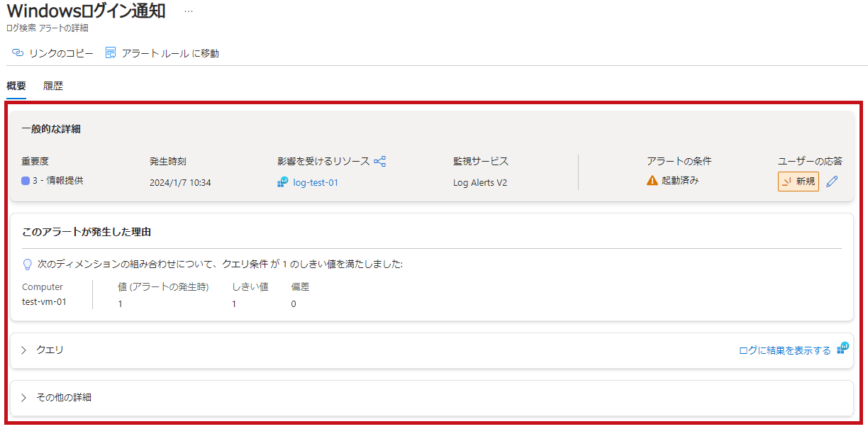868x429 pixels.
Task: Expand the クエリ section
Action: 24,350
